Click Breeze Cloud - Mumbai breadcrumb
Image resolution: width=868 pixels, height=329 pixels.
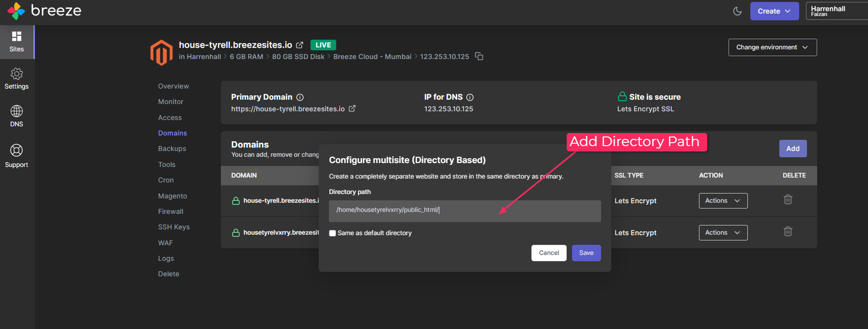coord(372,57)
